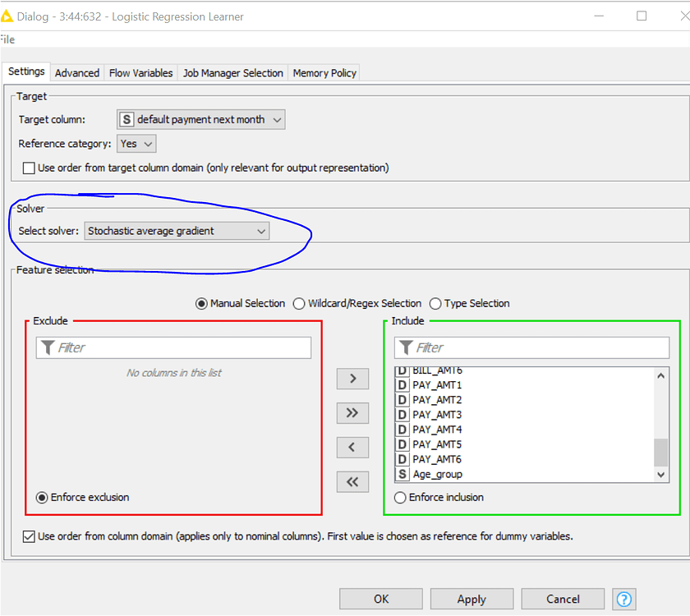
Task: Click the move-all-left double chevron button
Action: tap(352, 481)
